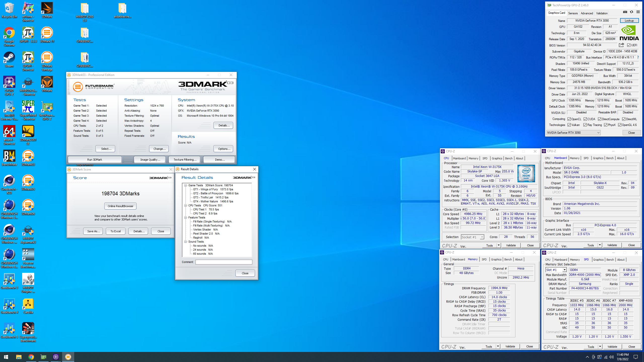Switch to the Advanced tab in GPU-Z

(x=587, y=13)
